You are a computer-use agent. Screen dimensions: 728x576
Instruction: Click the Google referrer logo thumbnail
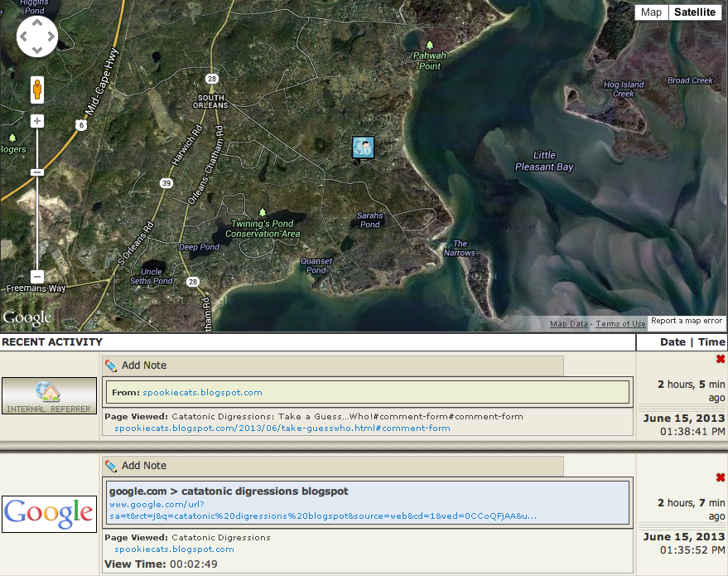pos(49,514)
